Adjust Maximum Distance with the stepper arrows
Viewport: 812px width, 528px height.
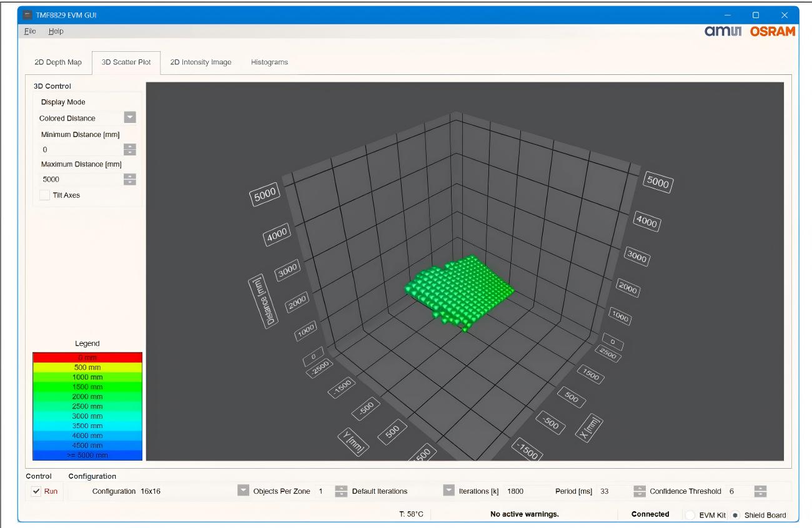[130, 179]
